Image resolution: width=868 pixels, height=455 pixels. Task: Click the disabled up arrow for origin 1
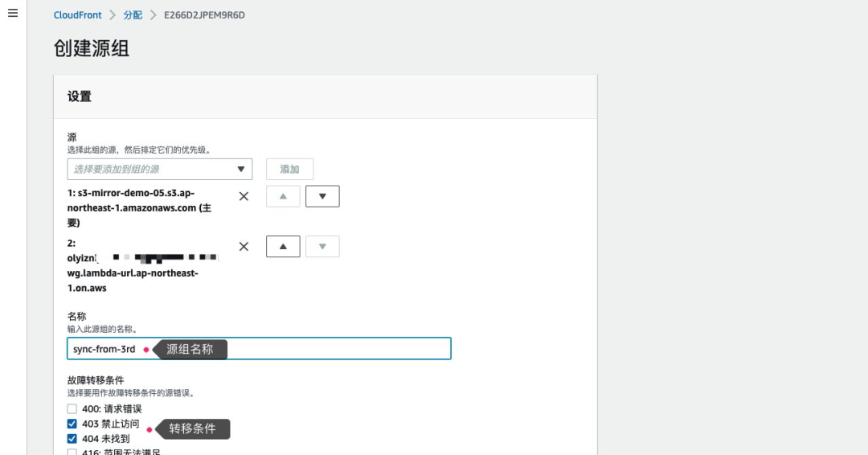tap(283, 196)
